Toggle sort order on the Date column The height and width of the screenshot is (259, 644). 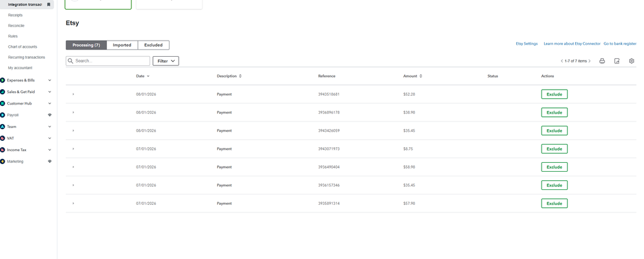tap(148, 76)
